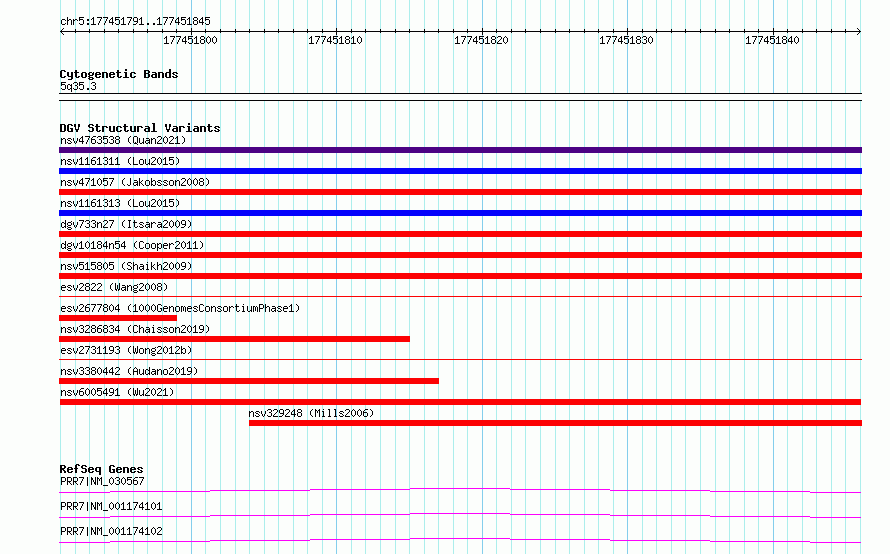Open the nsv329248 (Mills2006) variant
Viewport: 890px width, 554px height.
311,413
